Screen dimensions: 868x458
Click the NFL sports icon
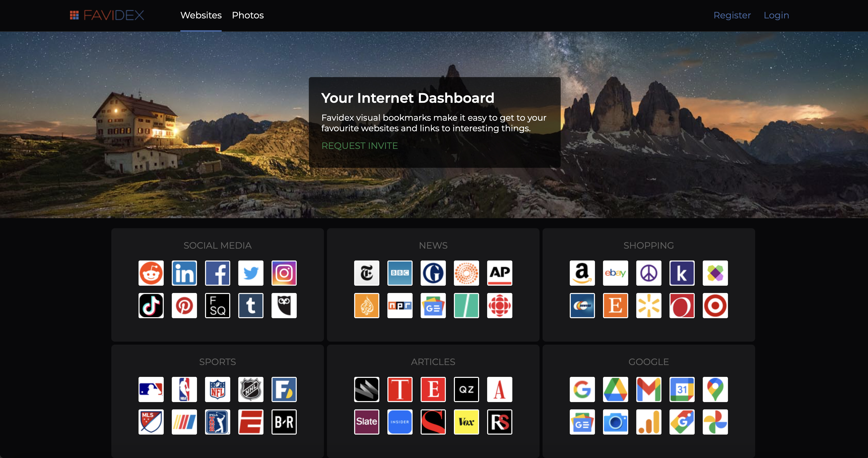pyautogui.click(x=217, y=389)
